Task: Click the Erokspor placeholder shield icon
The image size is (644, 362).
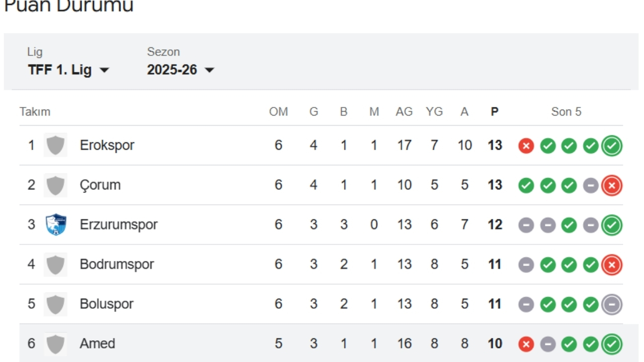Action: pyautogui.click(x=55, y=145)
